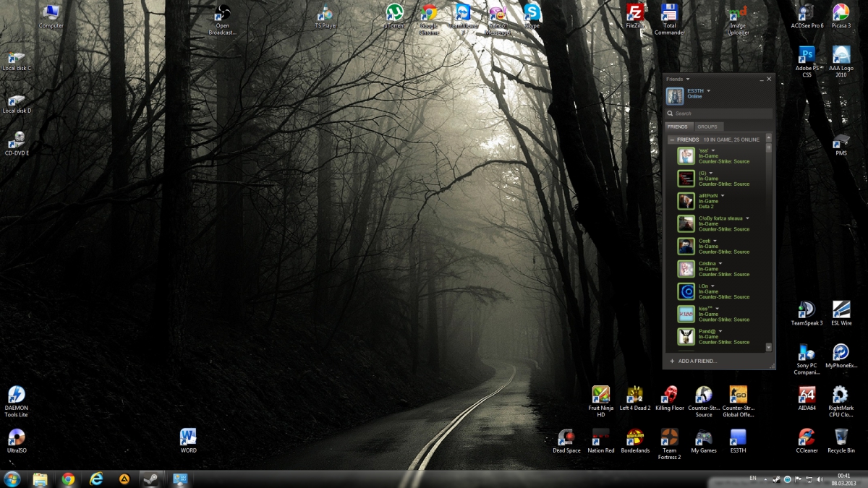Expand options arrow next to aiRPorN
The image size is (868, 488).
point(722,196)
